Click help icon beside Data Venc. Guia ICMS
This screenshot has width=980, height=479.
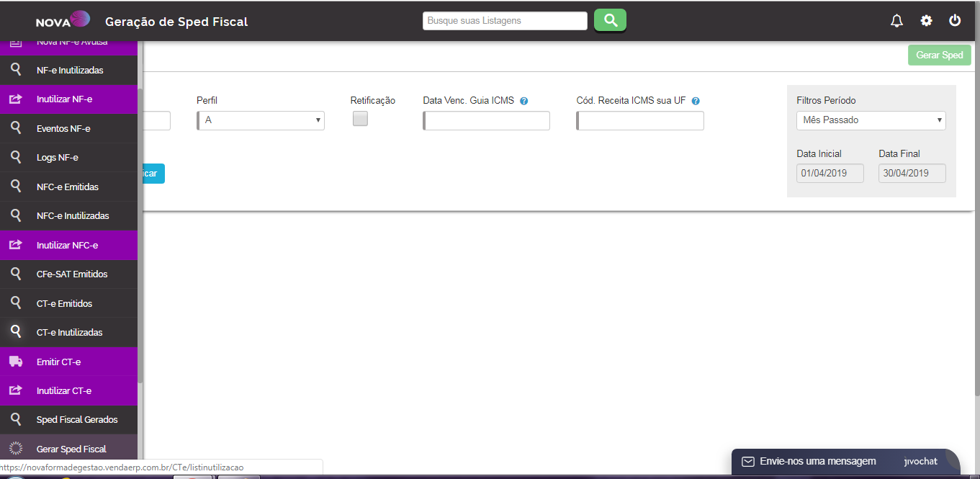[x=524, y=102]
